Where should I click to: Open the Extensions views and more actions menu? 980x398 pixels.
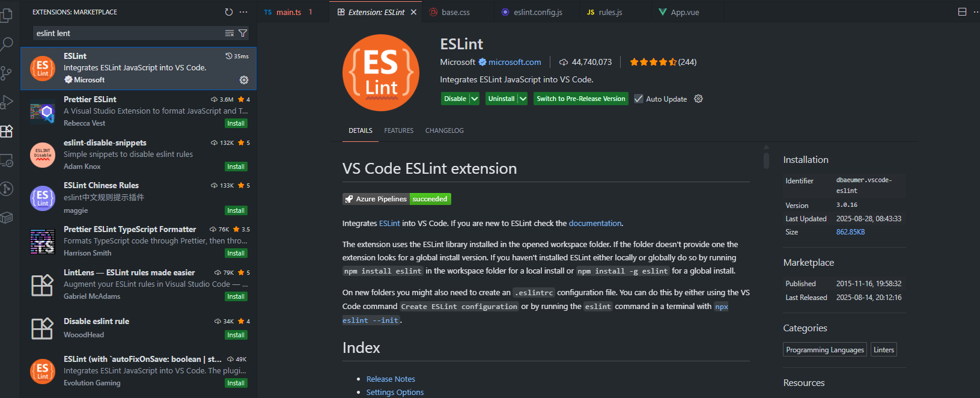click(243, 12)
